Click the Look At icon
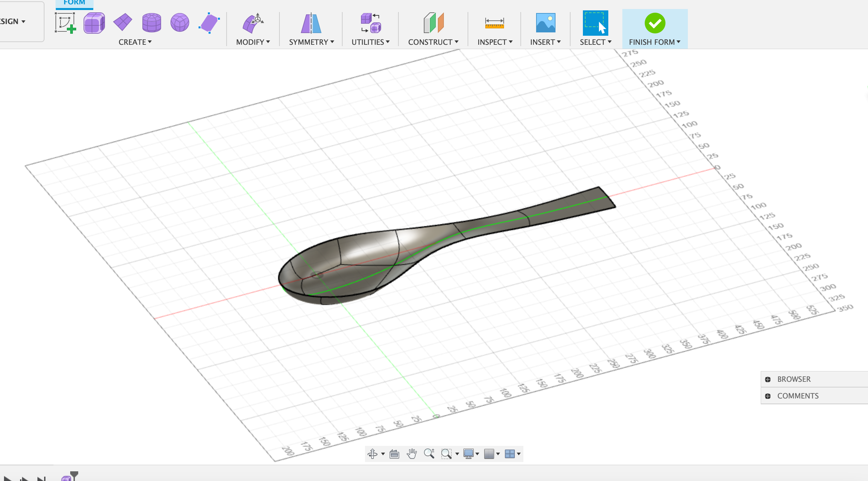Viewport: 868px width, 481px height. pos(394,454)
